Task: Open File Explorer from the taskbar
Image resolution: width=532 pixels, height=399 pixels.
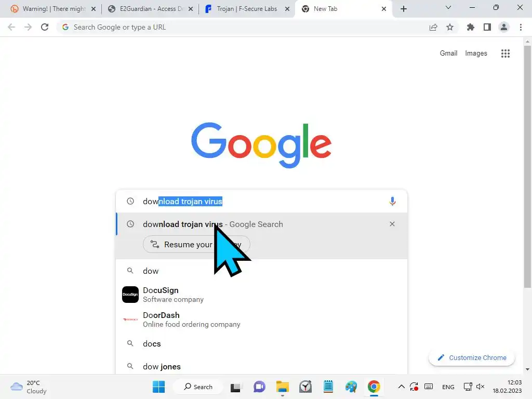Action: (x=282, y=387)
